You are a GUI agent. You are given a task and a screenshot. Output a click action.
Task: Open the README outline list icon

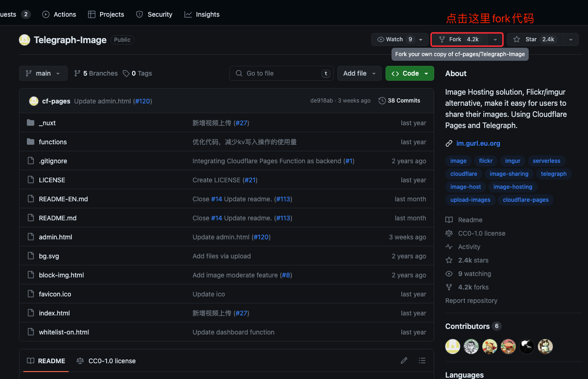(422, 360)
